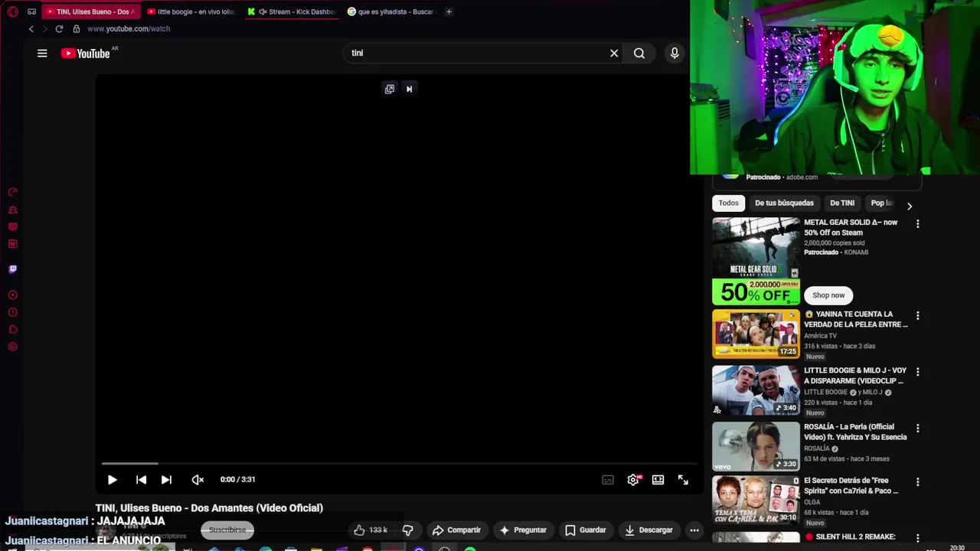Play the Dos Amantes video
The image size is (980, 551).
112,480
